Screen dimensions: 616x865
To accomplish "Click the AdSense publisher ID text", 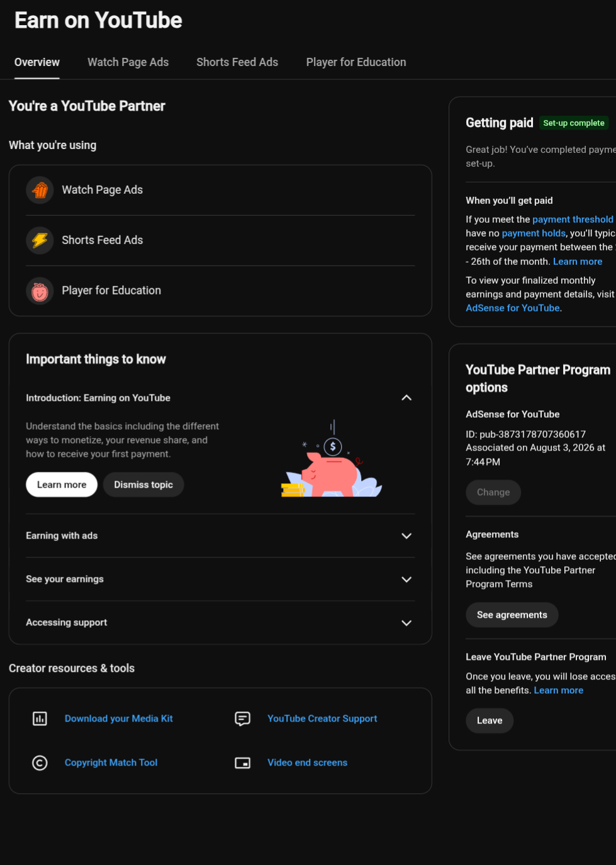I will point(525,435).
